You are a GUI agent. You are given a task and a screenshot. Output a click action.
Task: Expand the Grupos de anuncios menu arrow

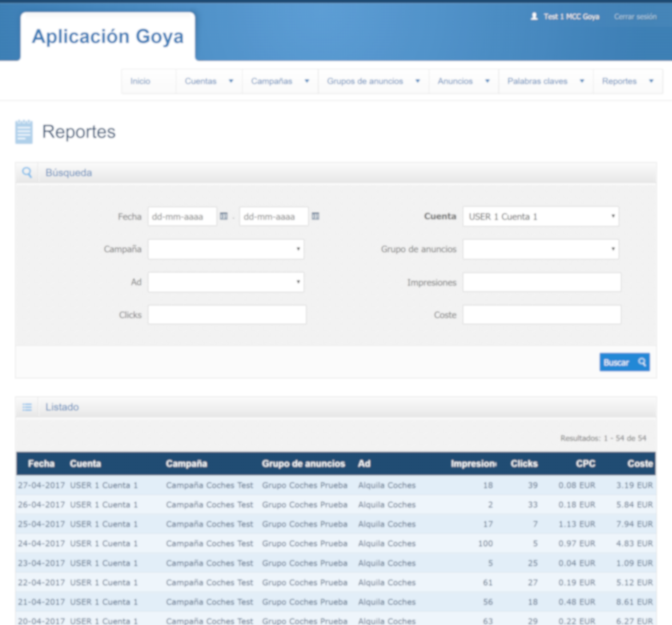418,81
